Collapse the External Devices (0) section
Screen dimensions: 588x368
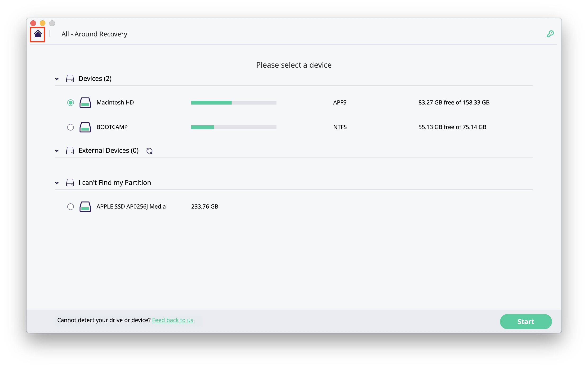click(x=57, y=151)
